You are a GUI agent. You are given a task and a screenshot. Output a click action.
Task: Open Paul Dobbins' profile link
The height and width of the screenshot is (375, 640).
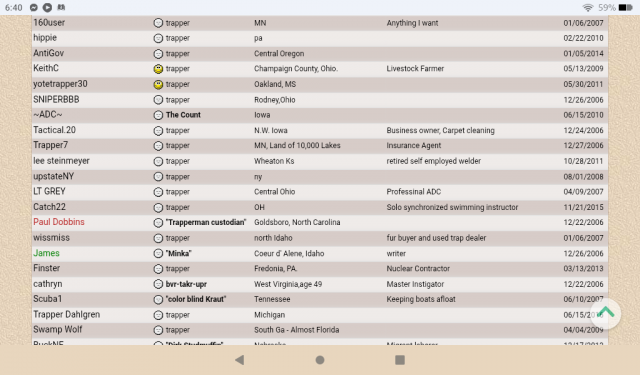click(59, 222)
